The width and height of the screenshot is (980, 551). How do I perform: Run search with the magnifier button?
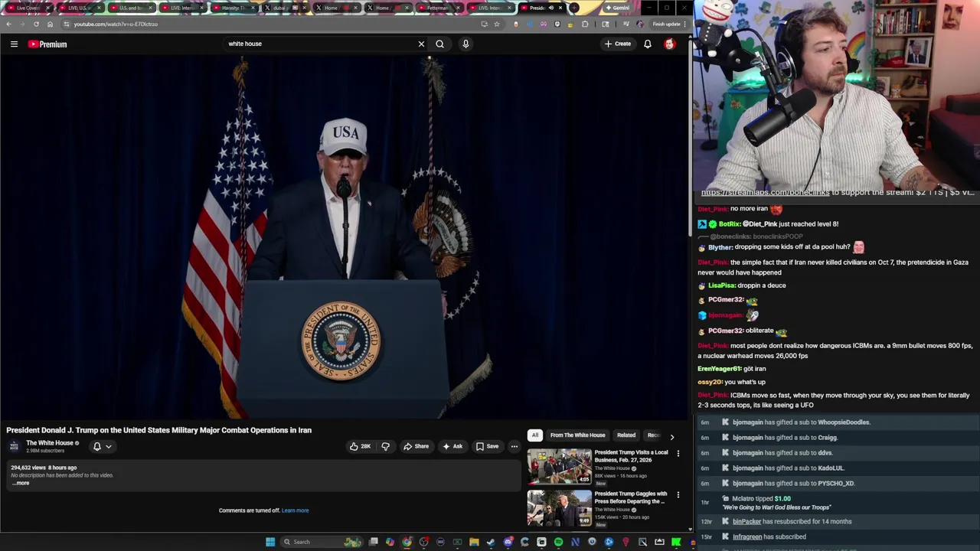coord(439,44)
